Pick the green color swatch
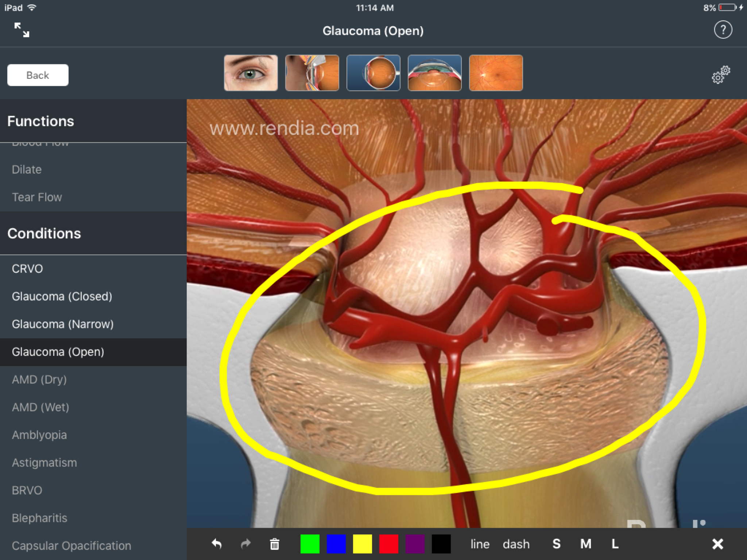Image resolution: width=747 pixels, height=560 pixels. (x=310, y=544)
